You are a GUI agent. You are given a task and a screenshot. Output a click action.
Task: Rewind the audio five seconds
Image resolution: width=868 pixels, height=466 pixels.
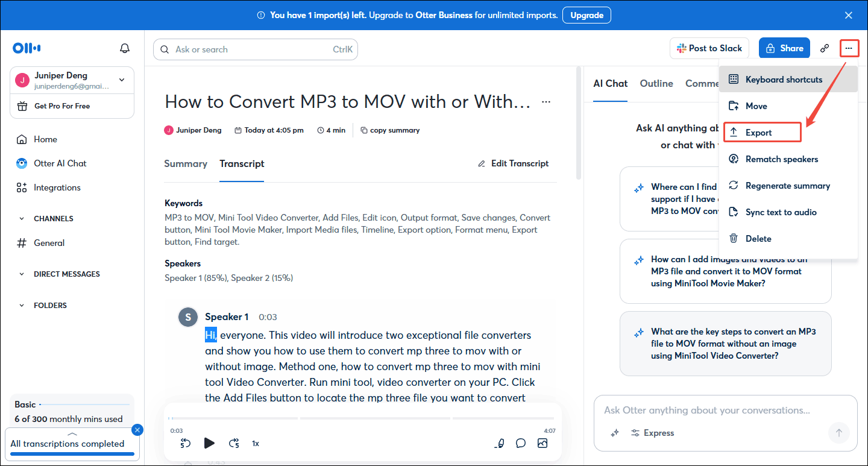tap(186, 443)
